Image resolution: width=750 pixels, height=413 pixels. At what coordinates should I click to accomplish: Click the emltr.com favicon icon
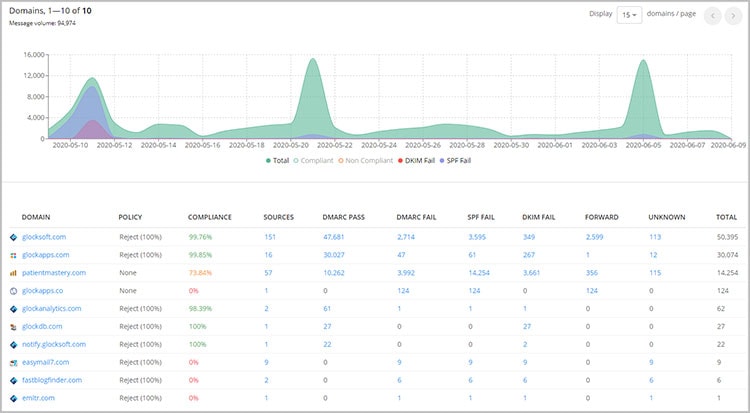[13, 398]
